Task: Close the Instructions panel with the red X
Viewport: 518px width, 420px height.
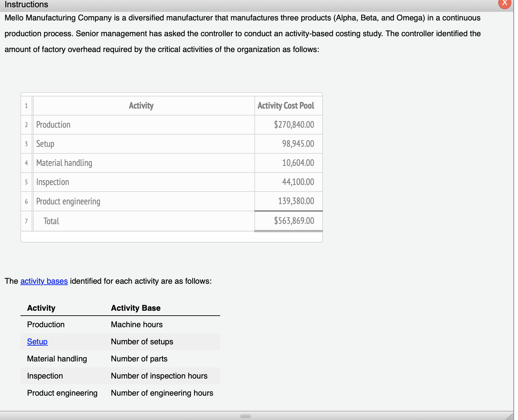Action: (x=504, y=3)
